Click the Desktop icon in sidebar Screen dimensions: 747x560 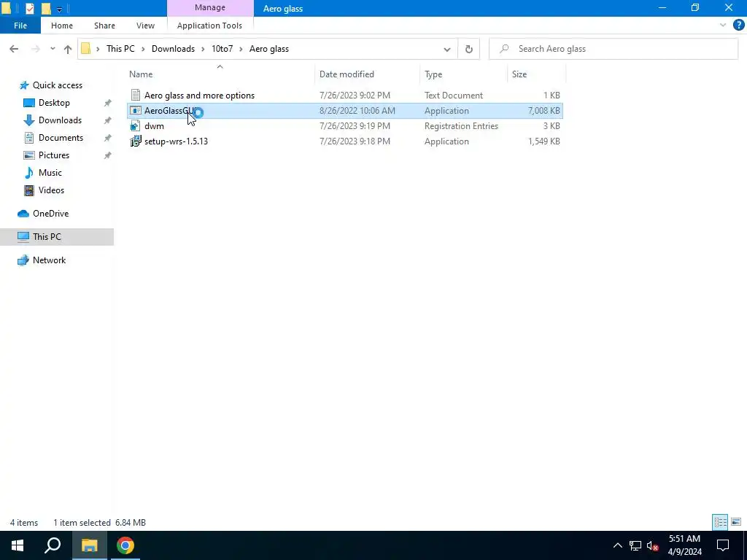click(29, 103)
